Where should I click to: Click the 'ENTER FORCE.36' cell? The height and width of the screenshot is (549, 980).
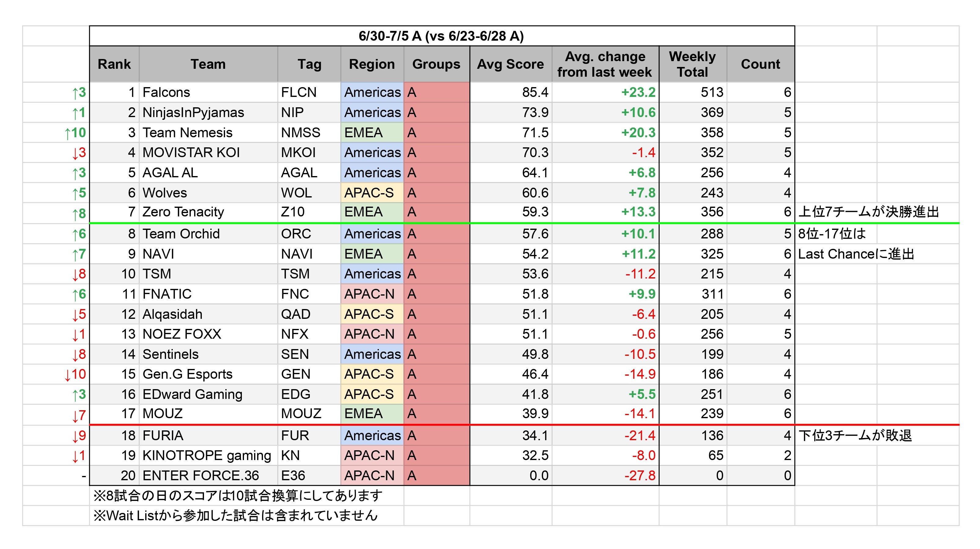click(x=208, y=476)
